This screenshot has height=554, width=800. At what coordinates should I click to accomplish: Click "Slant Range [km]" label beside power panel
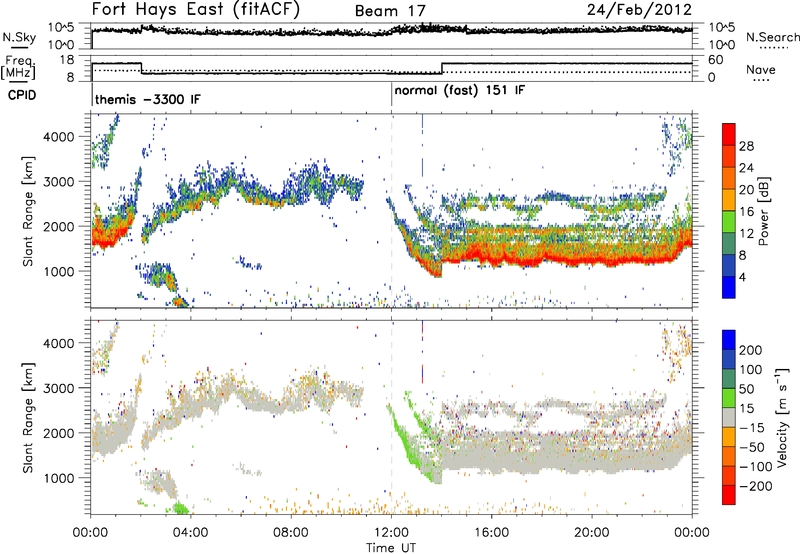click(x=28, y=211)
